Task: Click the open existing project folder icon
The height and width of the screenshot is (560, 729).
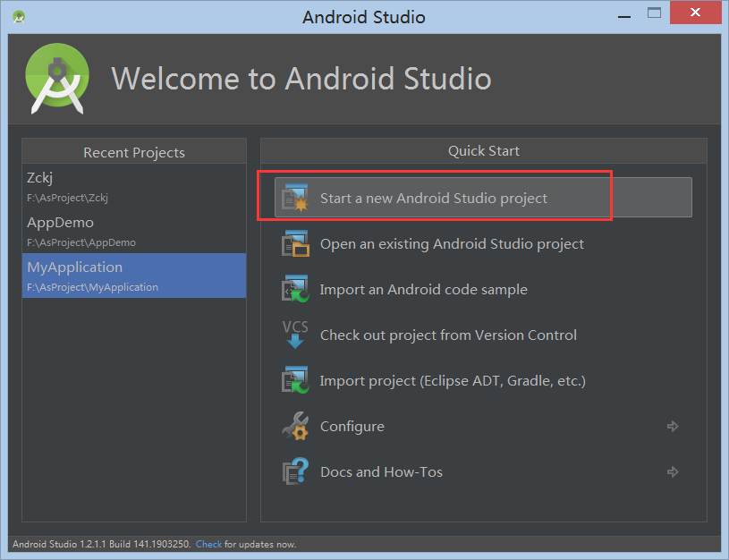Action: [295, 243]
